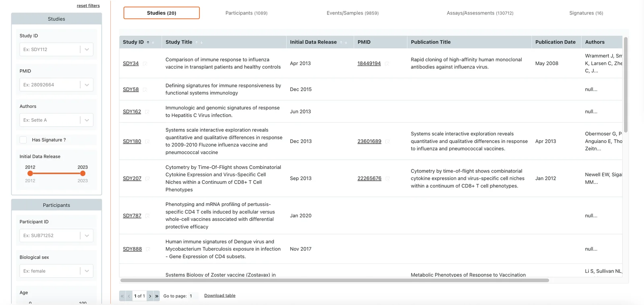This screenshot has width=644, height=305.
Task: Click the 'Nov 2017' release date cell
Action: [301, 249]
